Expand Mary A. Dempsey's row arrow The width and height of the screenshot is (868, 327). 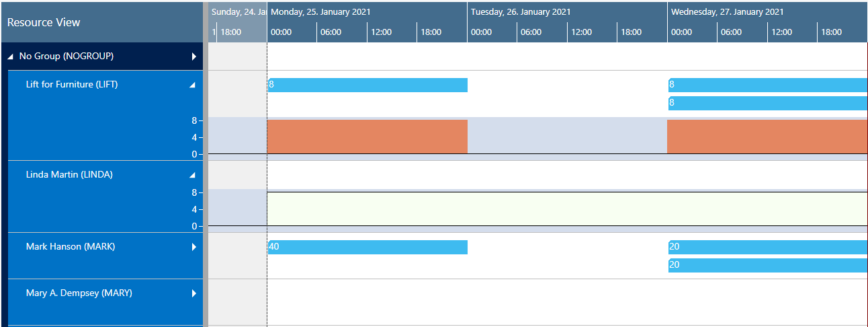tap(193, 293)
